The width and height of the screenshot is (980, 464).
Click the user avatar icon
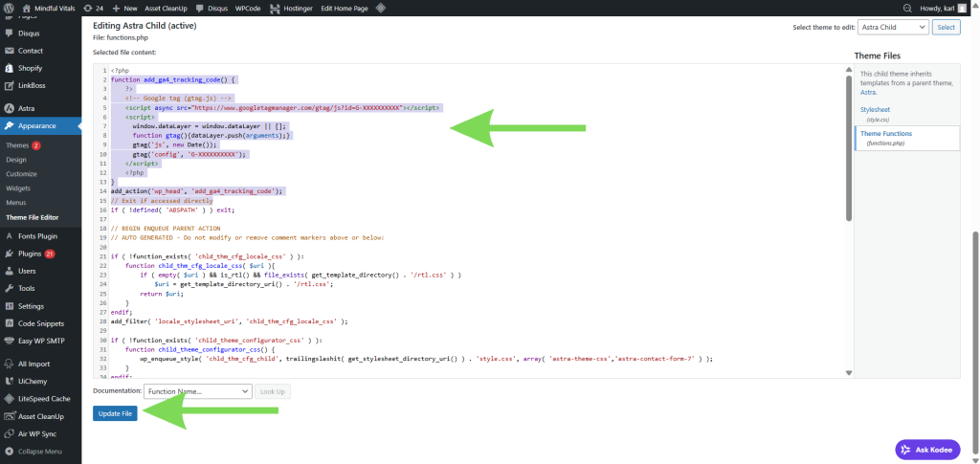(x=961, y=8)
